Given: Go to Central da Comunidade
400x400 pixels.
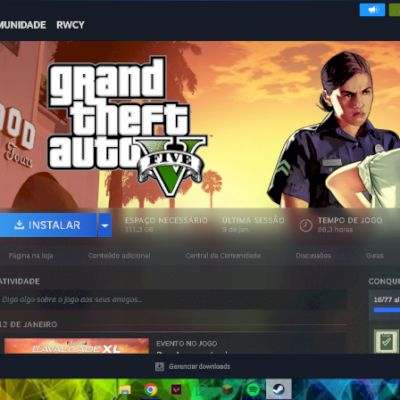Looking at the screenshot, I should click(223, 256).
